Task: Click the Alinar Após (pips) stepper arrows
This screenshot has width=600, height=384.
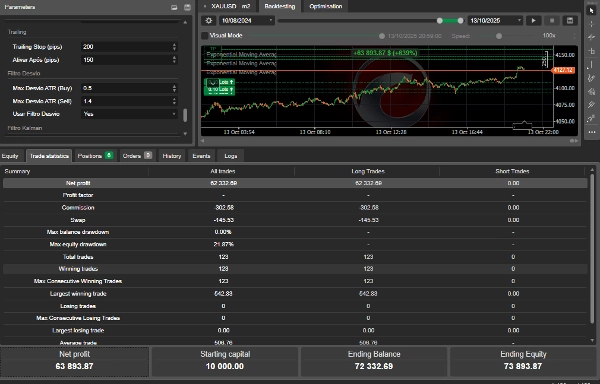Action: [x=174, y=60]
